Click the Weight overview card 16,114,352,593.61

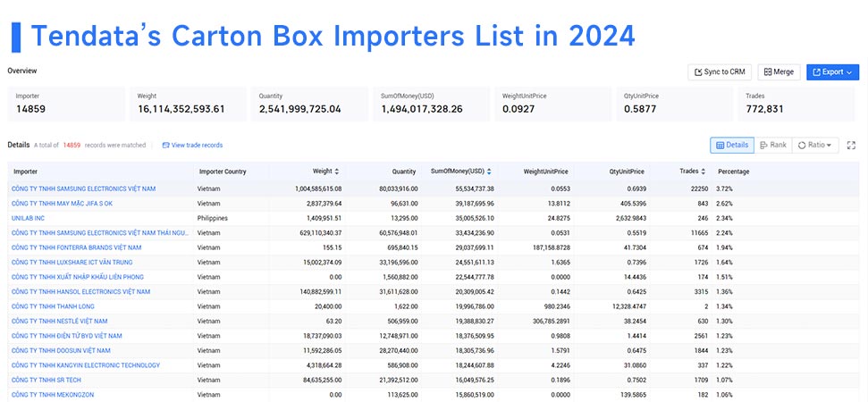click(x=189, y=104)
